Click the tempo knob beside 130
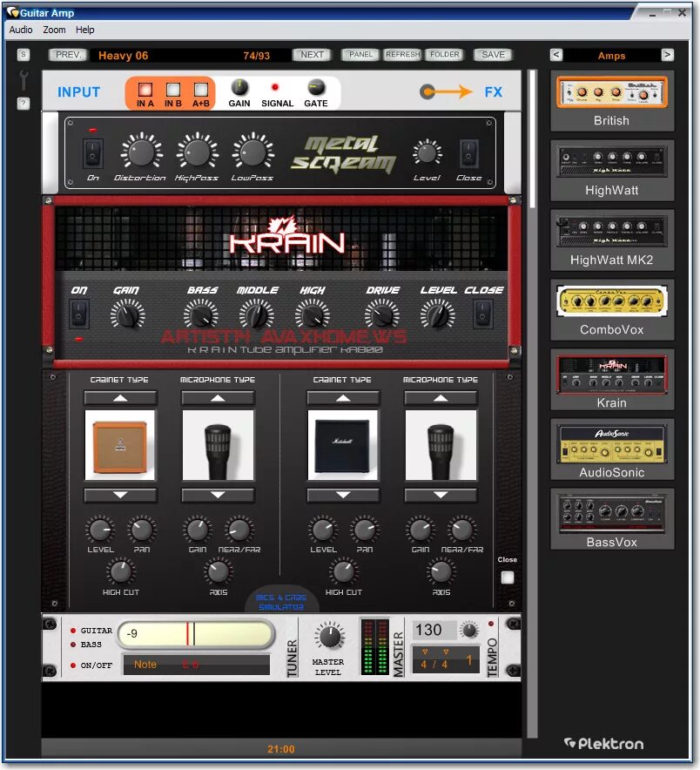Viewport: 700px width, 770px height. click(x=470, y=630)
